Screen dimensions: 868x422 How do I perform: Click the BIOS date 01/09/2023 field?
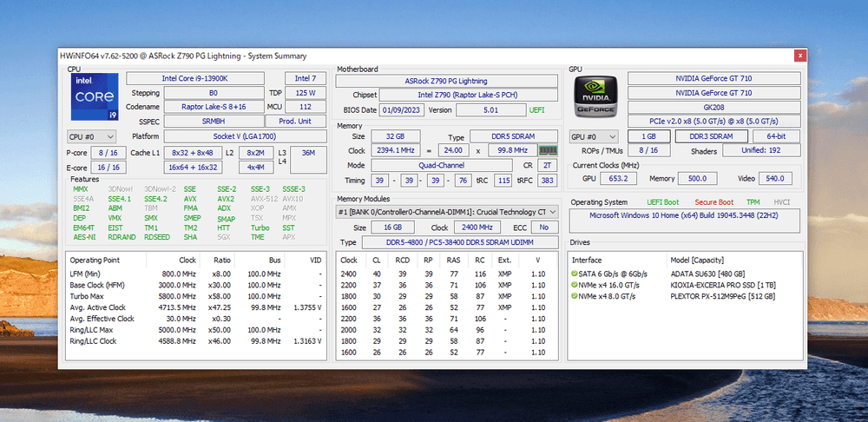(402, 109)
